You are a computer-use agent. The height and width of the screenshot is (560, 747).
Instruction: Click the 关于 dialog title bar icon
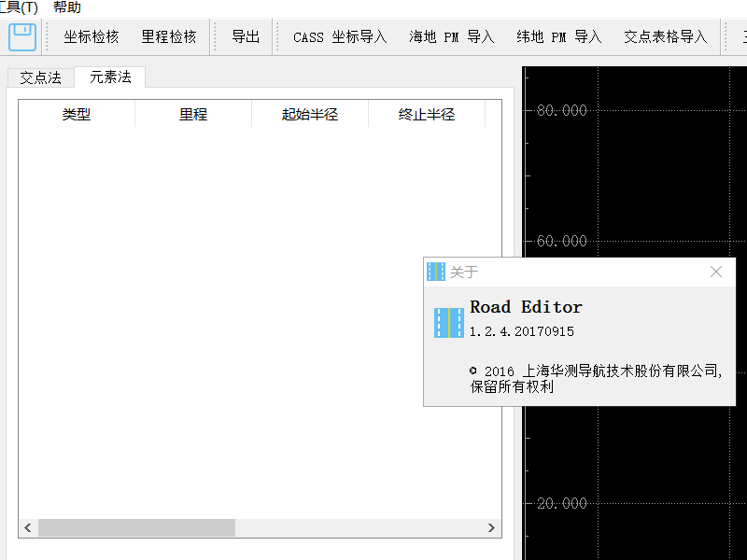[436, 272]
